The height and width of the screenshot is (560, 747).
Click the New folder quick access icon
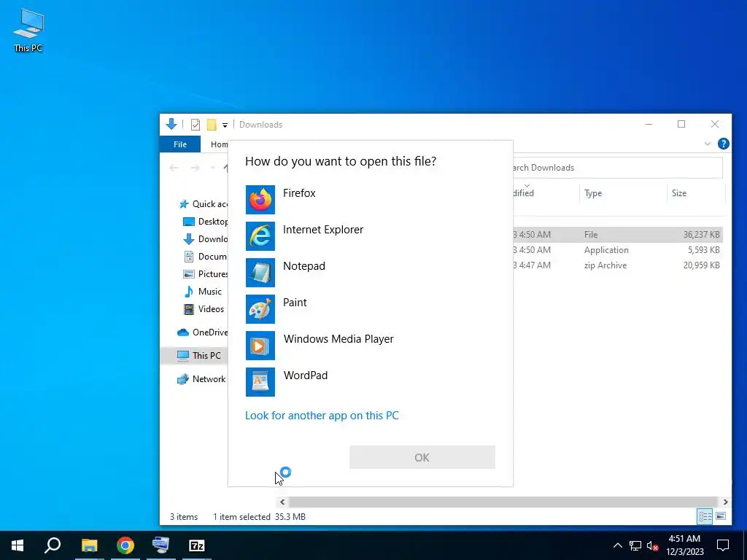tap(212, 125)
